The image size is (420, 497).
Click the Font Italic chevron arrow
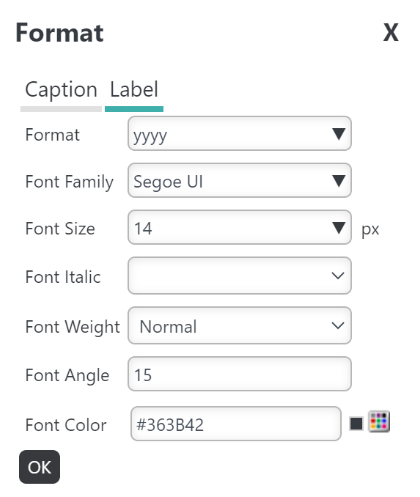click(338, 276)
